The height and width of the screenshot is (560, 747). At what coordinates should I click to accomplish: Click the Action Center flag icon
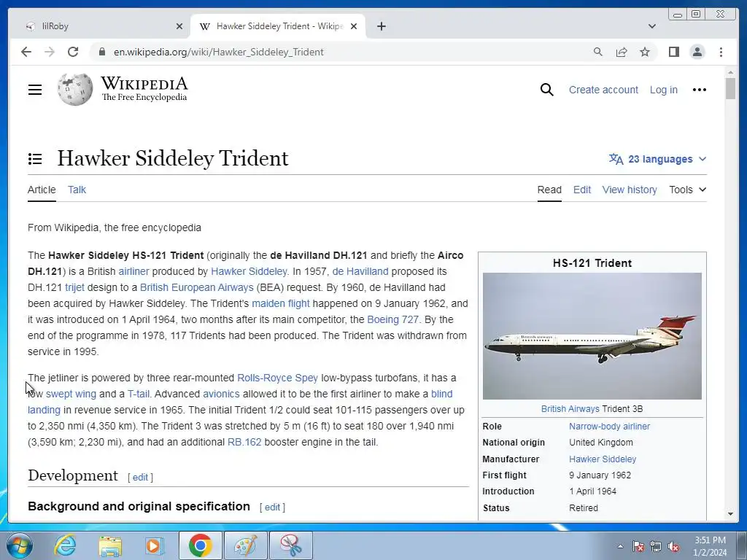638,546
